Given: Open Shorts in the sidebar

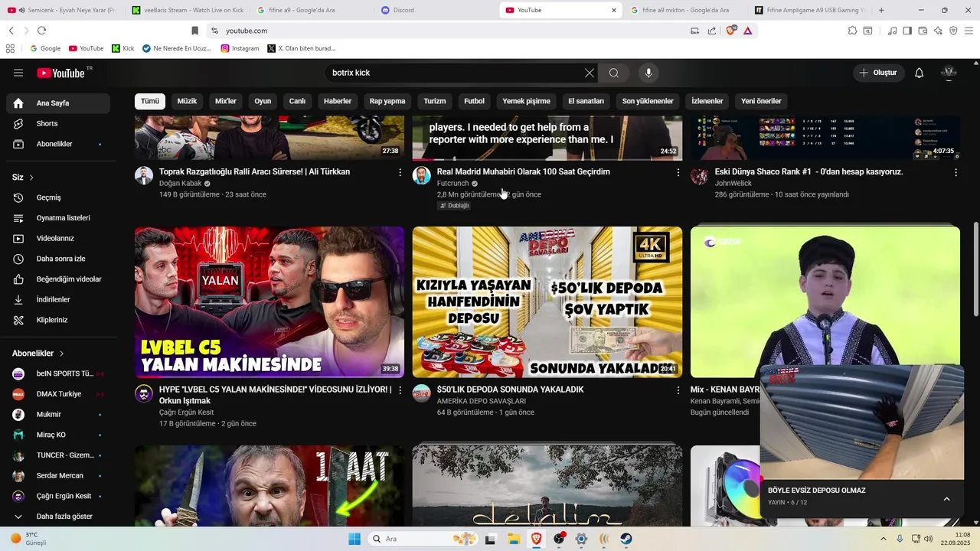Looking at the screenshot, I should [x=58, y=123].
